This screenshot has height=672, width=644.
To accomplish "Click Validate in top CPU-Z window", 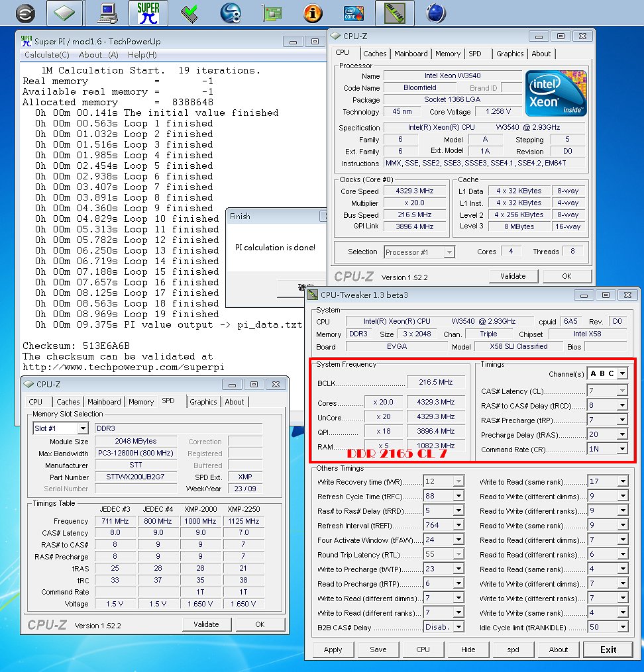I will tap(513, 277).
